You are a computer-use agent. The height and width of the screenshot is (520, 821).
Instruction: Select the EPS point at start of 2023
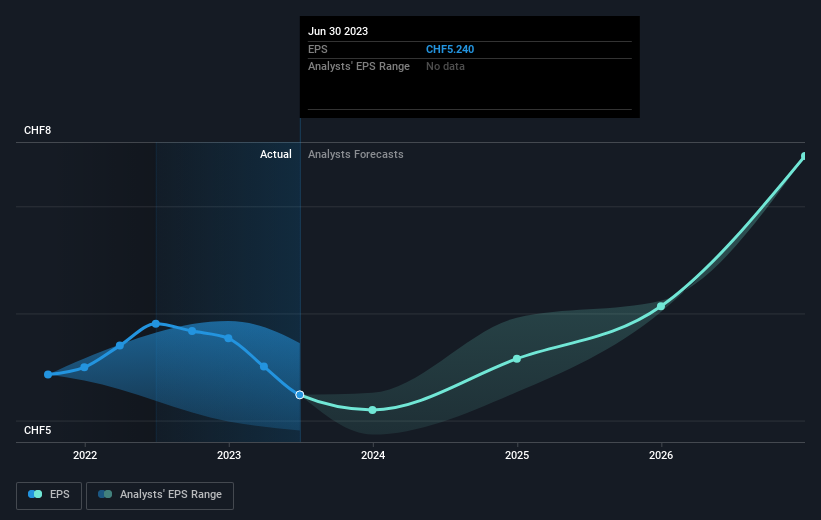tap(228, 338)
